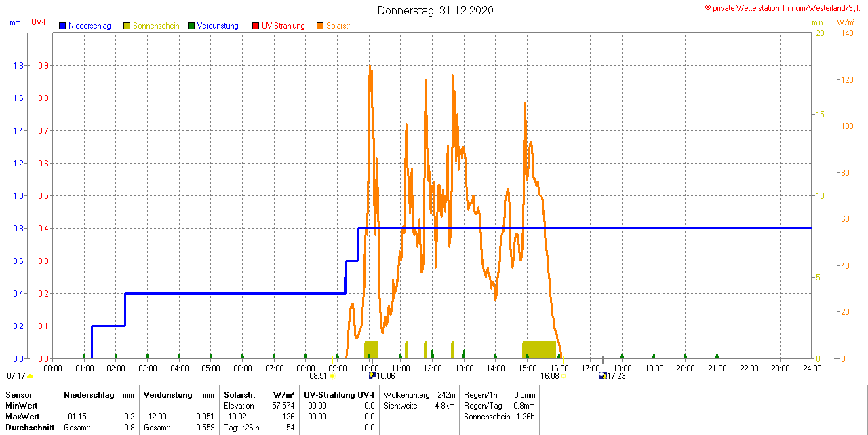Click the 14:00 time axis label
This screenshot has width=868, height=435.
click(x=496, y=368)
